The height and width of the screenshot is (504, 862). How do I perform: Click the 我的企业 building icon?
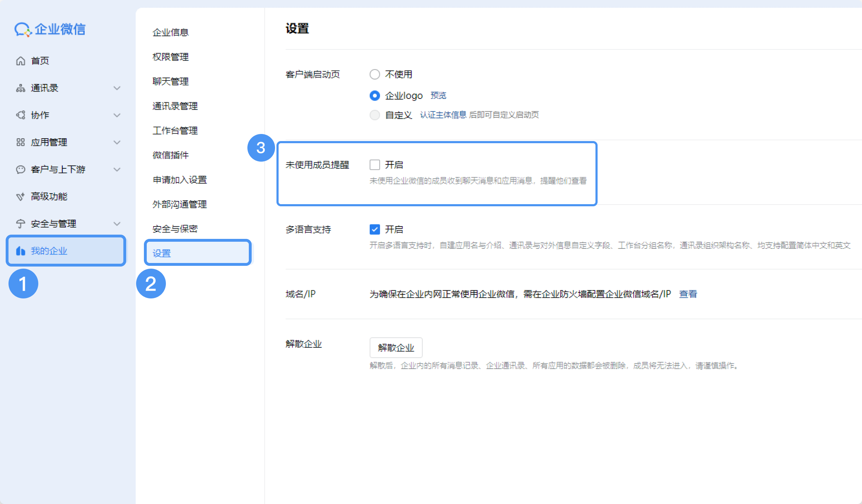coord(21,251)
